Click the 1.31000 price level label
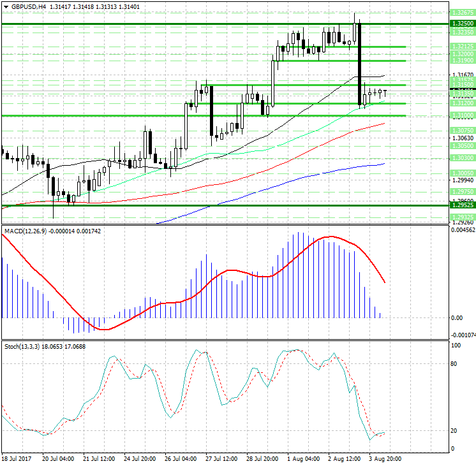 (461, 115)
